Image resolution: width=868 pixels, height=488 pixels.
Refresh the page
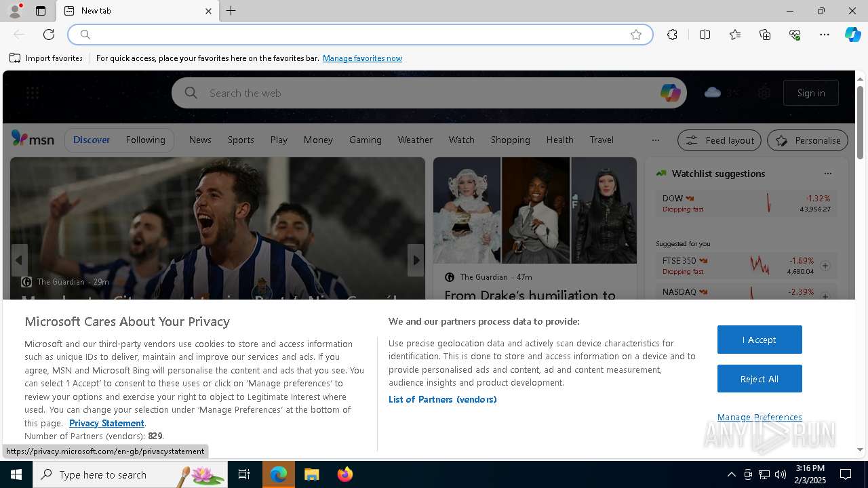[49, 35]
